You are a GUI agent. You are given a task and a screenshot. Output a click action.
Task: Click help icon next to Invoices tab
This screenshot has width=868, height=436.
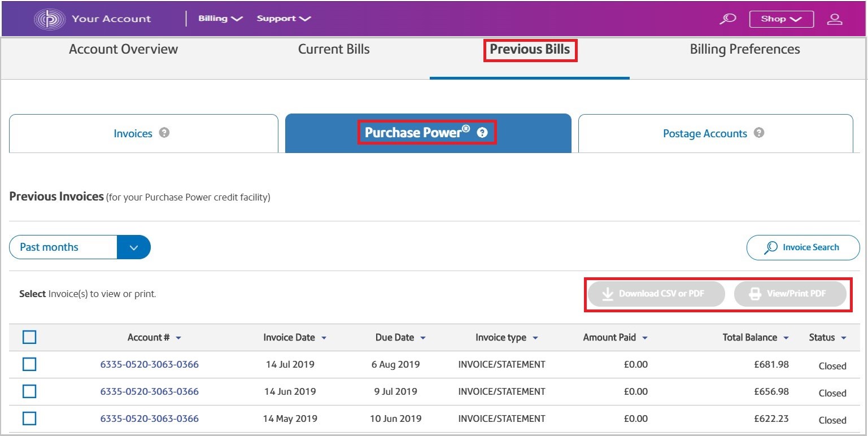point(164,133)
